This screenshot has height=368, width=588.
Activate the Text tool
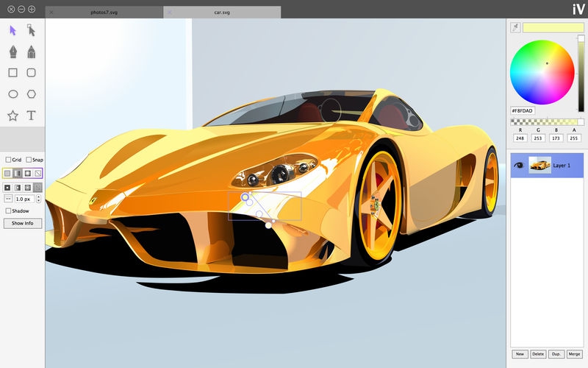[x=31, y=116]
